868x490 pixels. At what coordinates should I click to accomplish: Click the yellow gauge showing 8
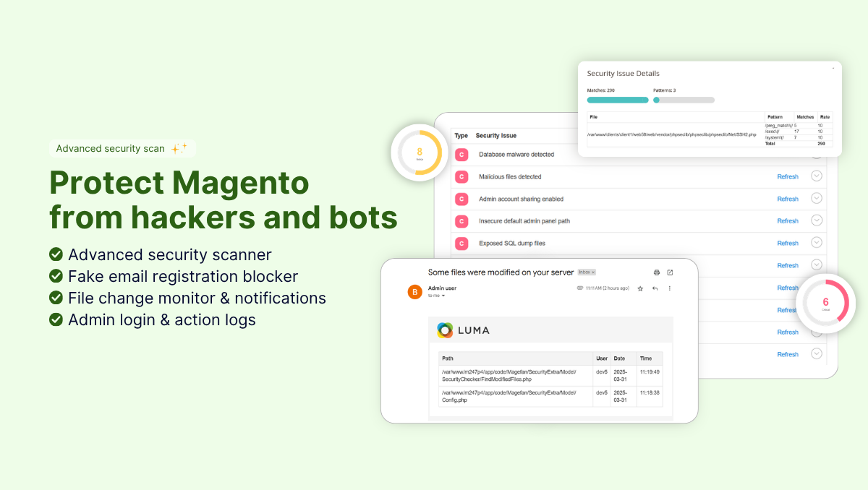point(420,152)
